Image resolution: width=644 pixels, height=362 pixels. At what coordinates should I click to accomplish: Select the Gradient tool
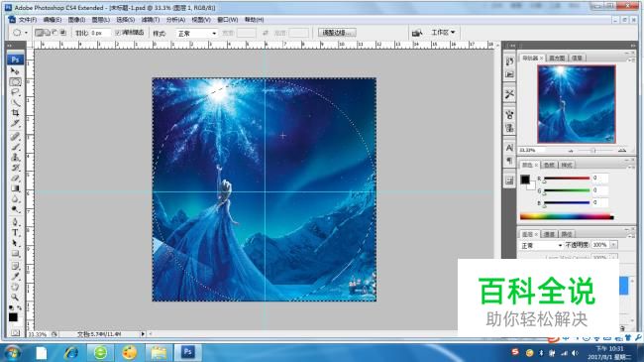coord(15,188)
